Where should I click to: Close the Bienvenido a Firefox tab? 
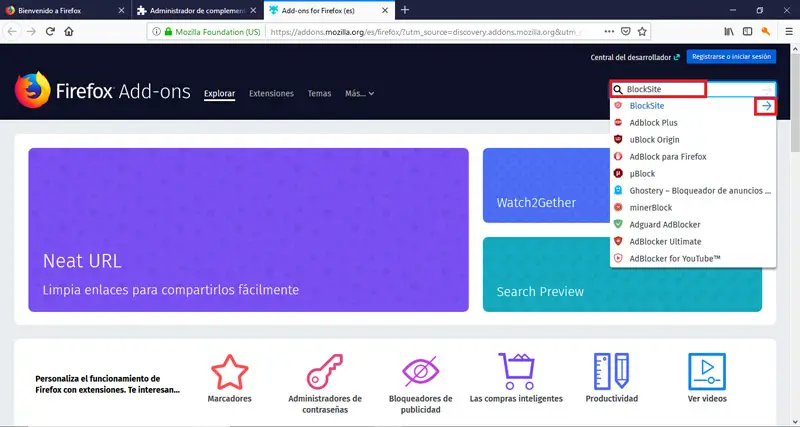tap(121, 10)
